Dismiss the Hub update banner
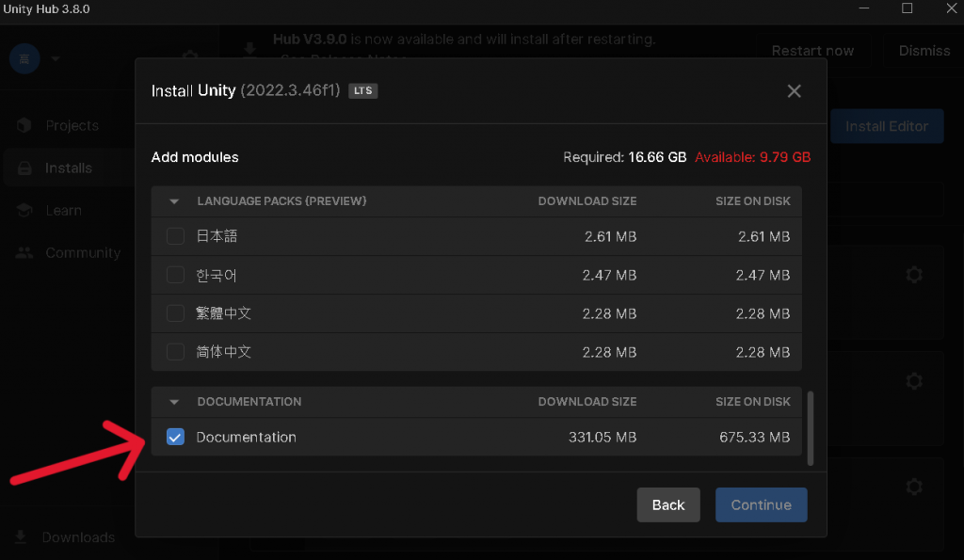This screenshot has width=964, height=560. (x=924, y=51)
